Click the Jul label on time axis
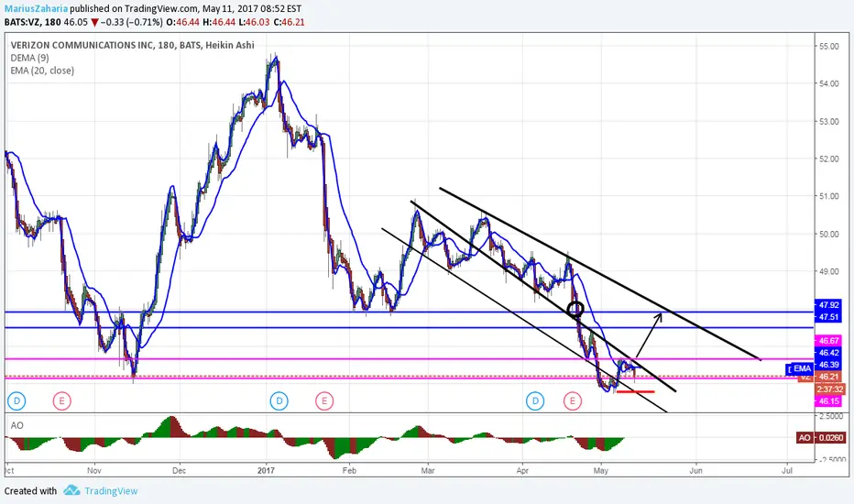 click(x=786, y=470)
